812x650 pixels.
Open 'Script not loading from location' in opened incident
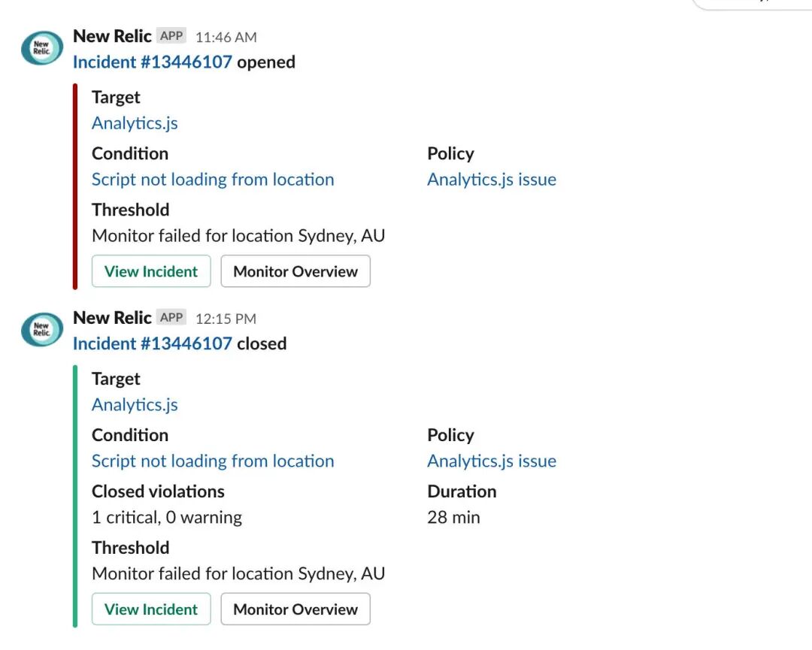pos(213,180)
